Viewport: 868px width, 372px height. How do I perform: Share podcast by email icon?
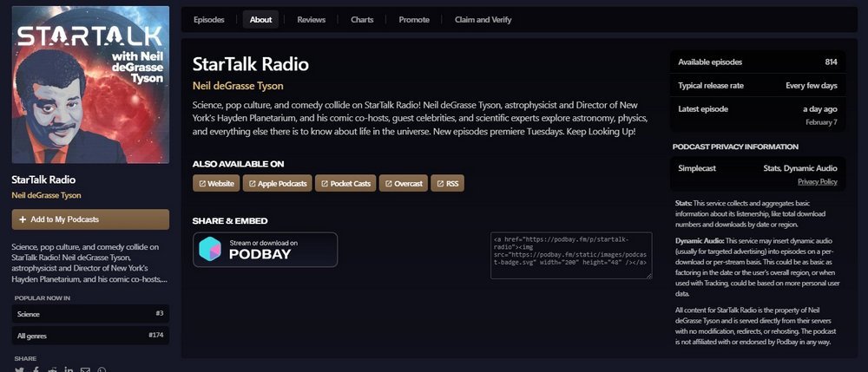[85, 369]
